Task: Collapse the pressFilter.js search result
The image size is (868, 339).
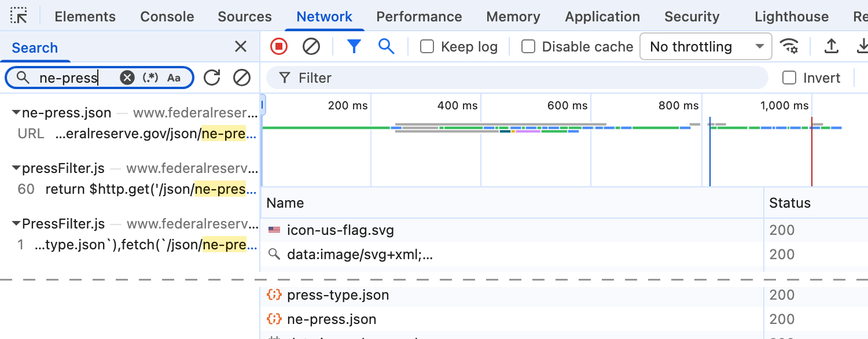Action: pos(17,169)
